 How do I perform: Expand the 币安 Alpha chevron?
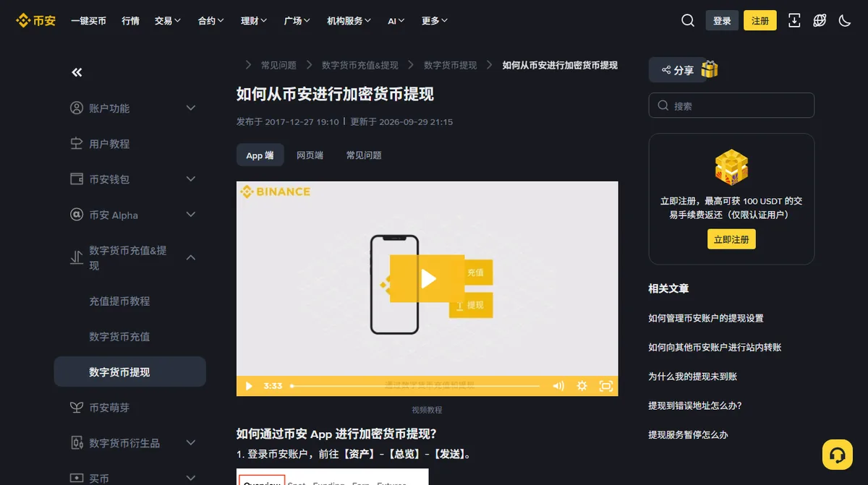point(191,215)
